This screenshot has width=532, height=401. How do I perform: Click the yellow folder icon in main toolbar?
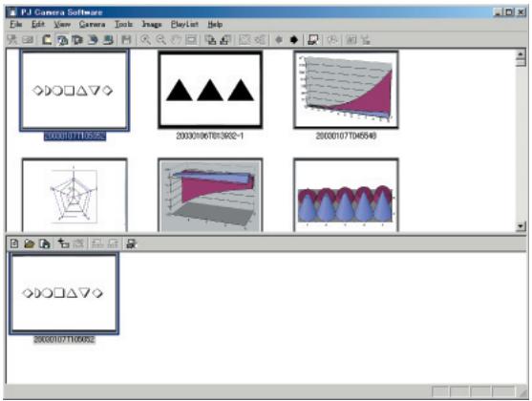(x=47, y=40)
